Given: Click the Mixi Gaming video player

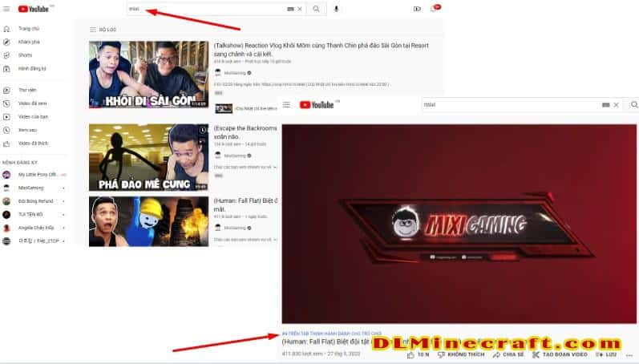Looking at the screenshot, I should [x=459, y=224].
